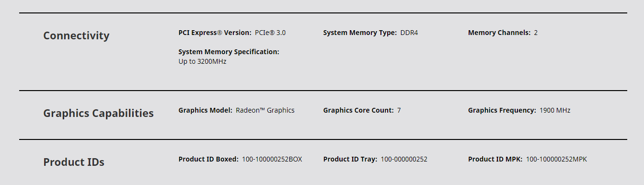Click the System Memory Specification label
Viewport: 644px width, 185px height.
tap(229, 52)
